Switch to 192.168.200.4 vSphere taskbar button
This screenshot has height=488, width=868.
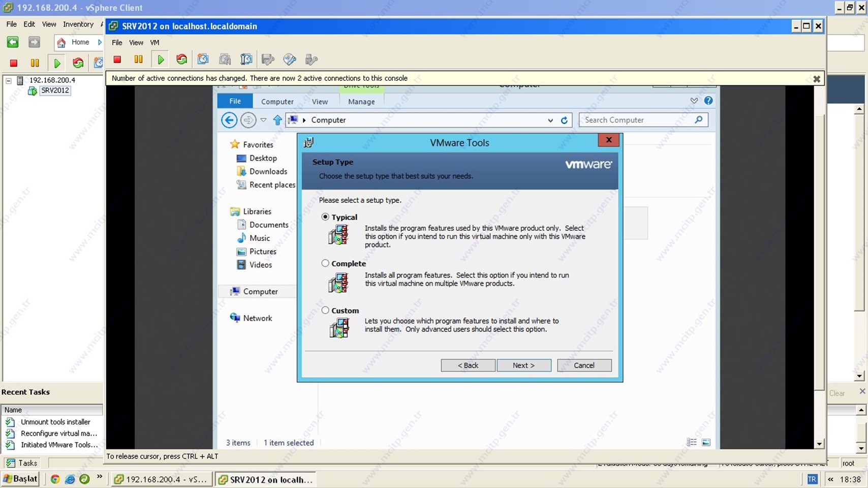161,479
